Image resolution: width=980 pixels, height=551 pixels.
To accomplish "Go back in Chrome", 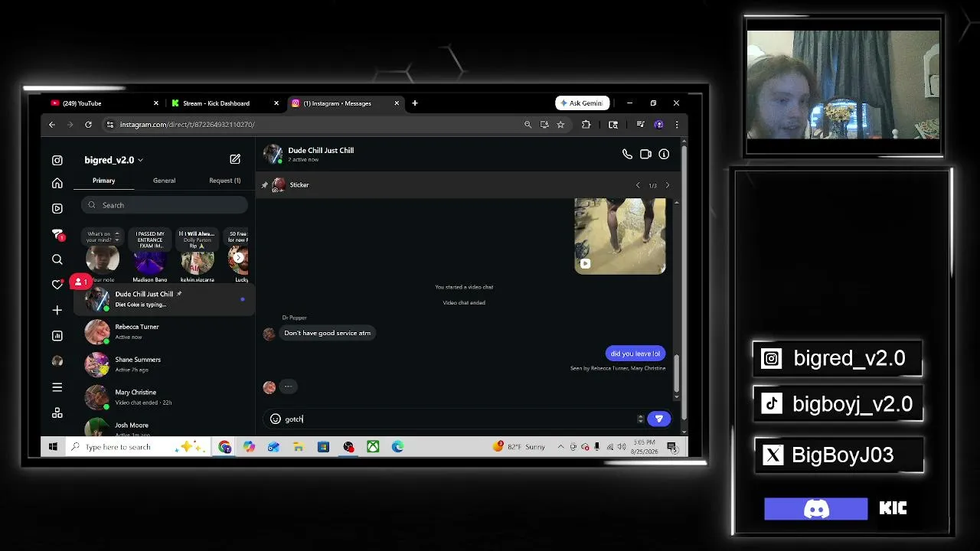I will pyautogui.click(x=52, y=124).
